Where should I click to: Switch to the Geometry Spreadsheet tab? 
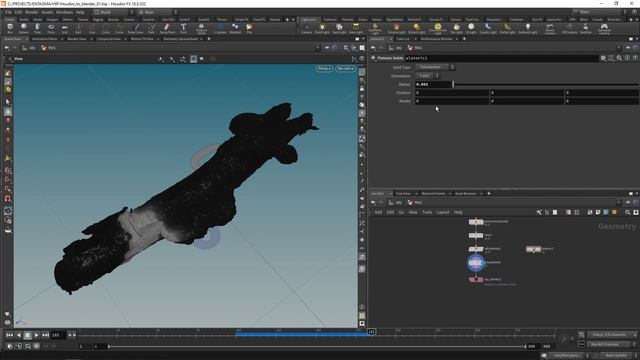coord(180,39)
